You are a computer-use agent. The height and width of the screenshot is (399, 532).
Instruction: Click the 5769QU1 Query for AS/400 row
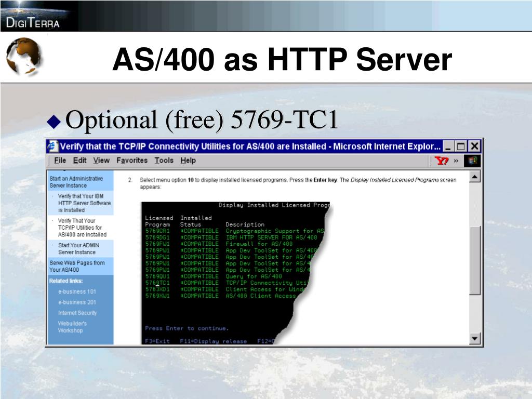(x=214, y=276)
